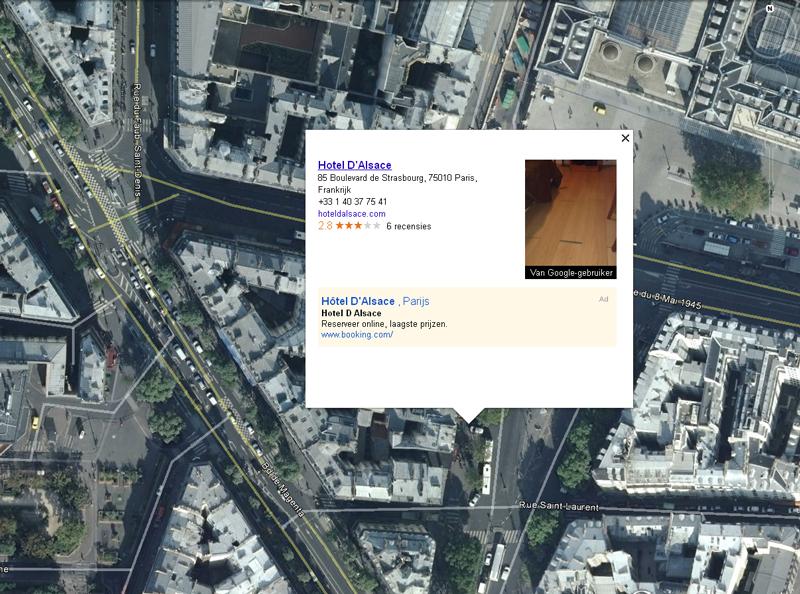800x594 pixels.
Task: Click the Rue du Faub Saint-Denis street label
Action: click(x=137, y=140)
